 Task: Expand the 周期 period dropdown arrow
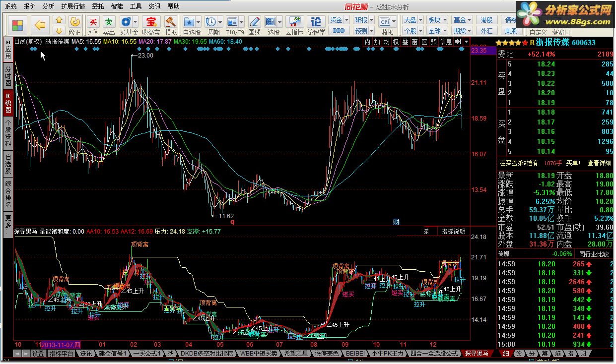[x=220, y=22]
